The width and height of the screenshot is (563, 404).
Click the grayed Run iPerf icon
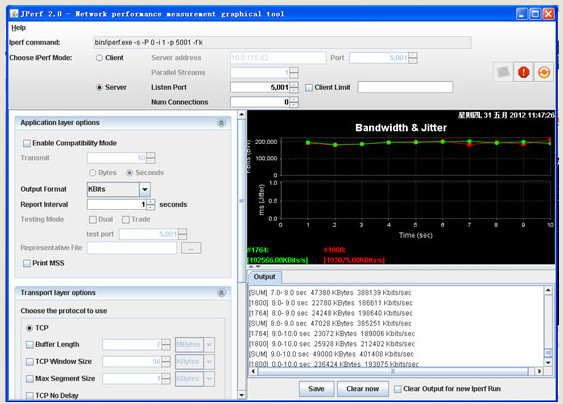pos(503,72)
